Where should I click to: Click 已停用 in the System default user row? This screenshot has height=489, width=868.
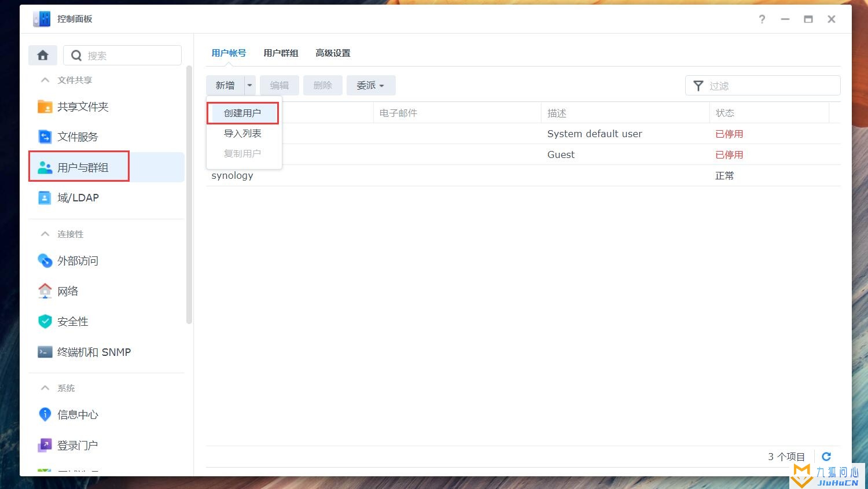pos(729,134)
